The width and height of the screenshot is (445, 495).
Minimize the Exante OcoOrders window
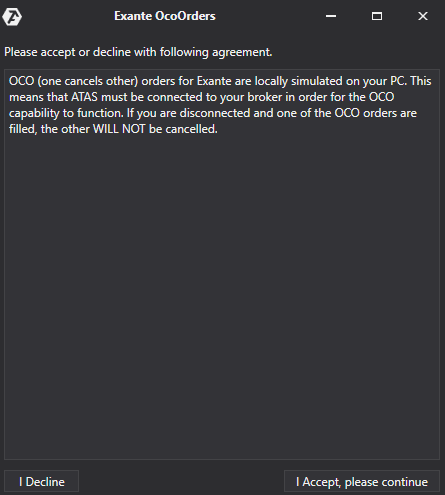point(331,16)
